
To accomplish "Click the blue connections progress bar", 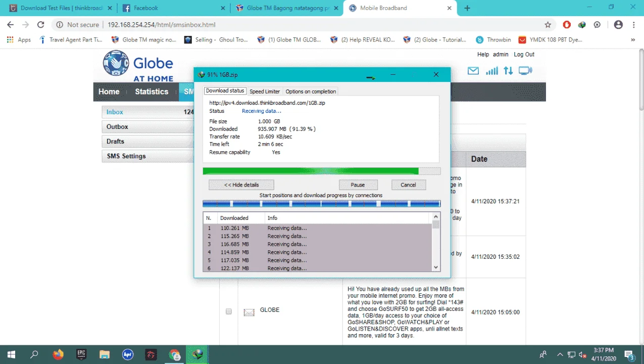I will coord(321,204).
